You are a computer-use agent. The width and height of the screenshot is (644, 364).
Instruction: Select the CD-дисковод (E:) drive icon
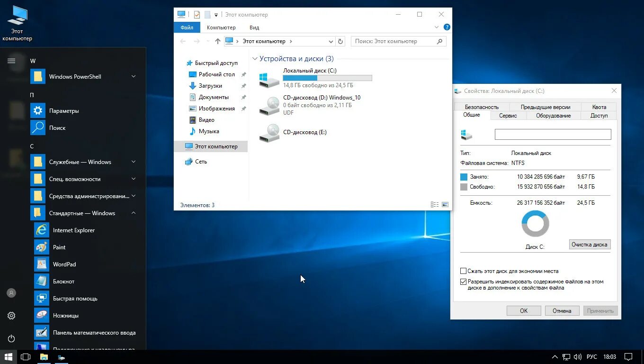[269, 133]
